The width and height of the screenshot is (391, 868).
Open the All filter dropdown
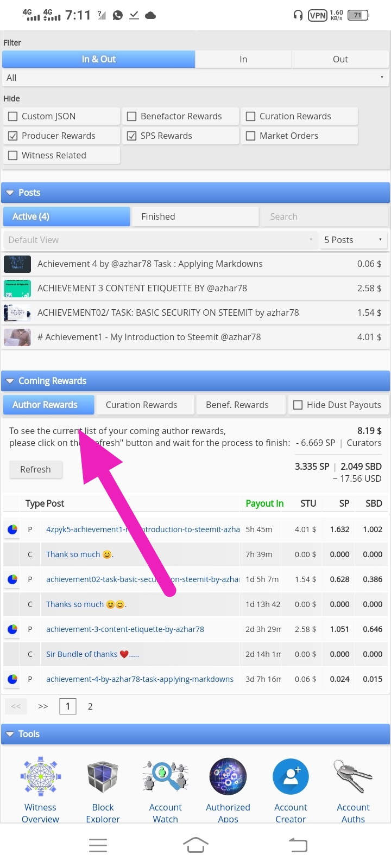pyautogui.click(x=195, y=78)
